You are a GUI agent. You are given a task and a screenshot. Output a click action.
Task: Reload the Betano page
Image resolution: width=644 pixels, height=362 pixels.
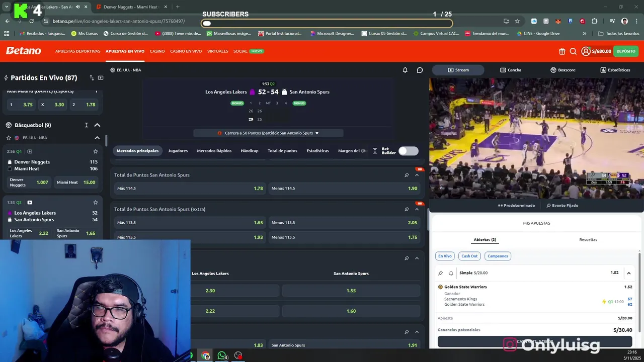tap(32, 21)
